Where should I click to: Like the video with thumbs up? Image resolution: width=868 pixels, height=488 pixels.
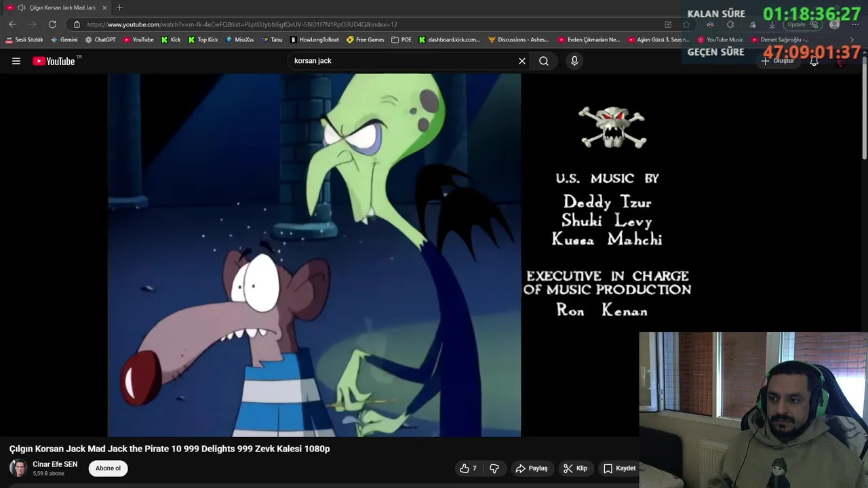click(x=468, y=468)
